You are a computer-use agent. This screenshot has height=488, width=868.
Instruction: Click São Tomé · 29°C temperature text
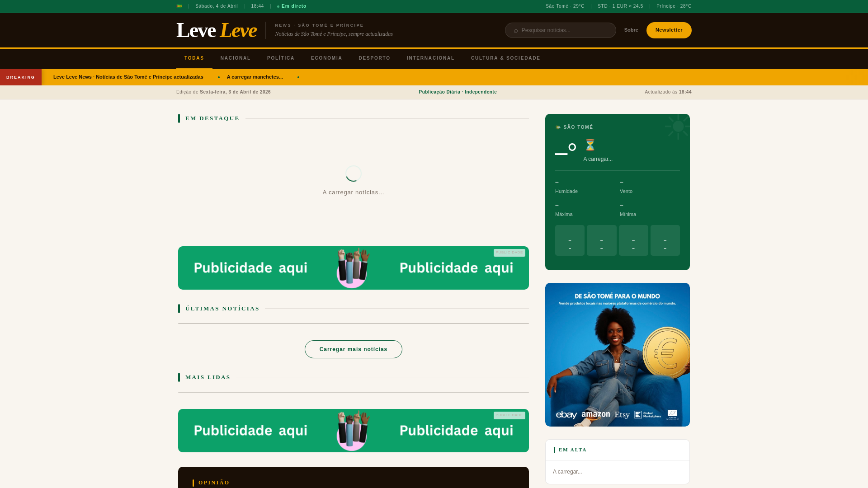point(565,6)
